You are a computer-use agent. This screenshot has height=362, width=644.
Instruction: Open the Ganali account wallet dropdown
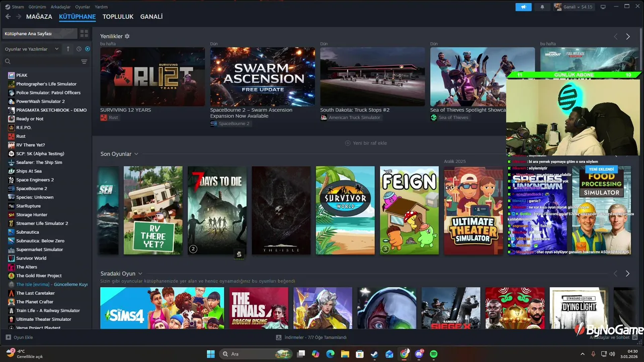(x=574, y=7)
